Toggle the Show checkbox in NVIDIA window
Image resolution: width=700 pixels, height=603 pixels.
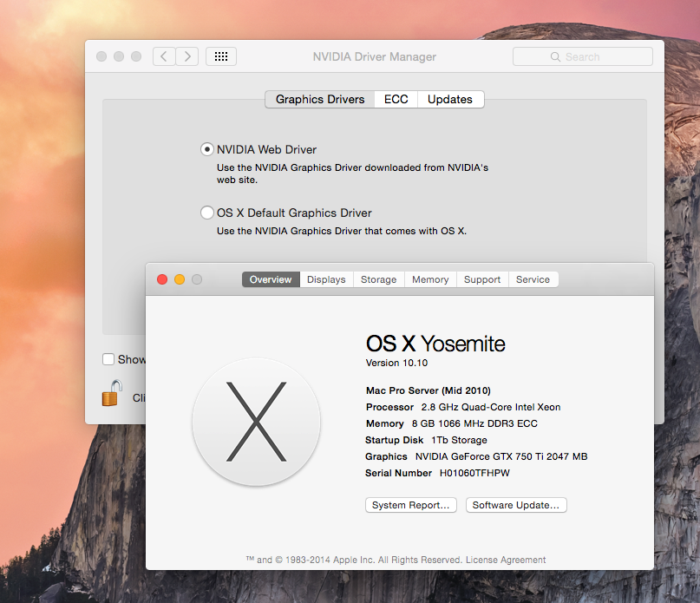coord(108,359)
